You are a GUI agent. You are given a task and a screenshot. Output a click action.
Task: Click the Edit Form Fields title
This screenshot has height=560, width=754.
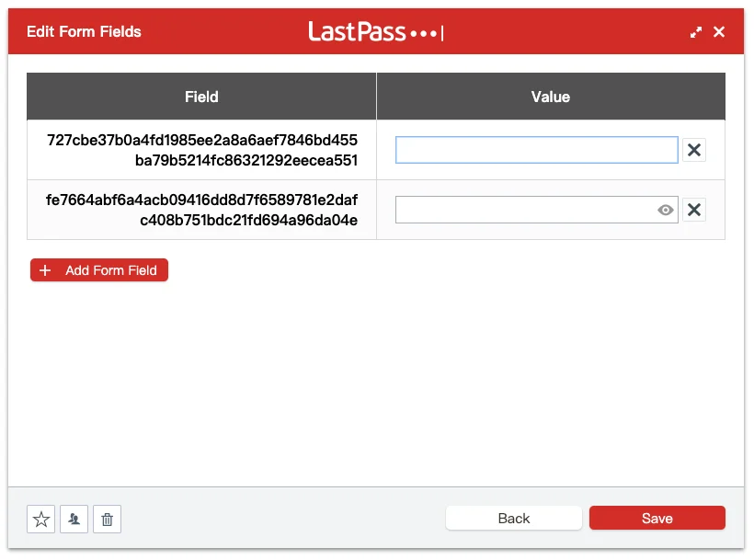(x=85, y=32)
